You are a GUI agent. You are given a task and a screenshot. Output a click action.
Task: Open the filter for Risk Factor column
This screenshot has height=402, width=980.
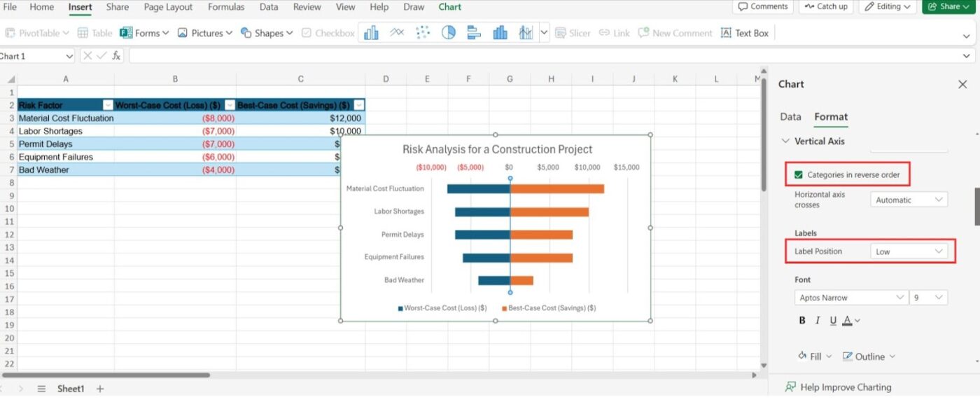point(108,105)
